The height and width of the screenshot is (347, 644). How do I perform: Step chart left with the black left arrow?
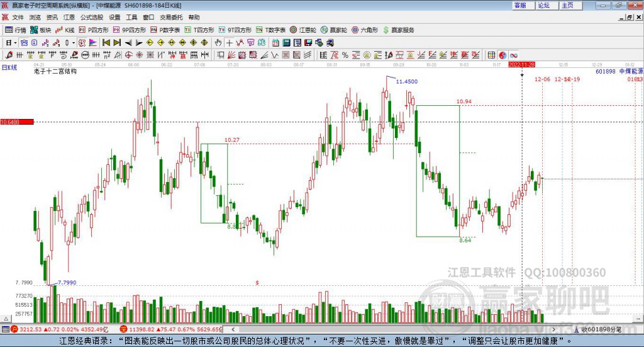pyautogui.click(x=128, y=43)
